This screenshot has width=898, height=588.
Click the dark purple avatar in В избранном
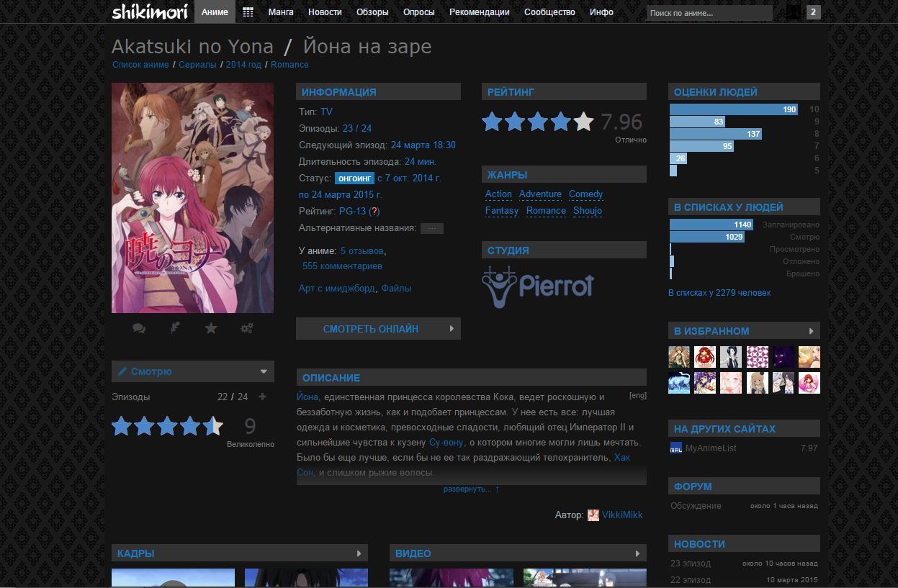[783, 357]
